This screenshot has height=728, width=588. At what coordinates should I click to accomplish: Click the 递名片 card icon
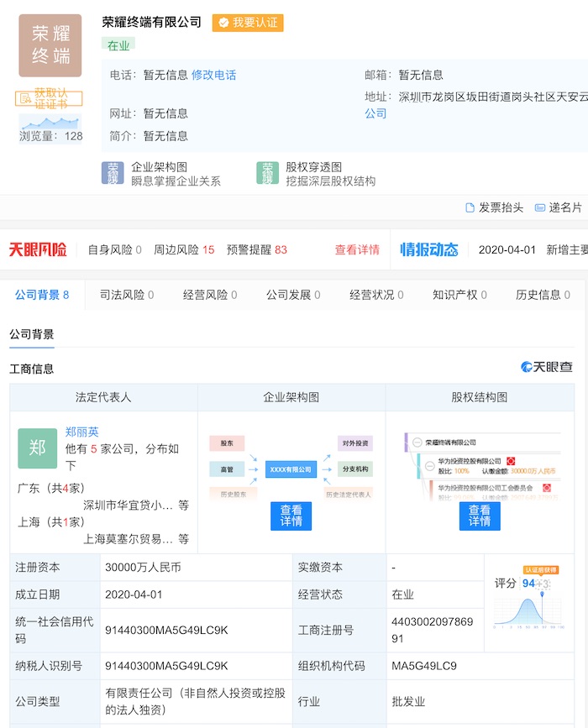[540, 207]
